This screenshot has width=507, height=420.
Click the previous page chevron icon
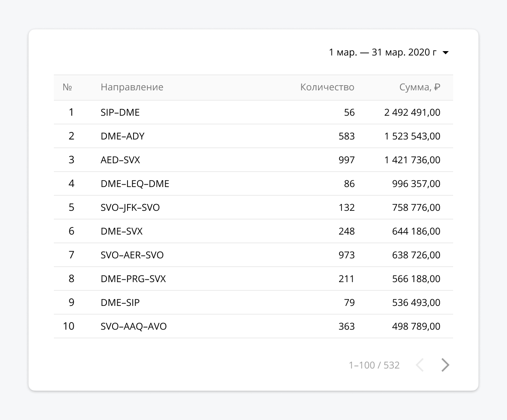click(x=420, y=365)
